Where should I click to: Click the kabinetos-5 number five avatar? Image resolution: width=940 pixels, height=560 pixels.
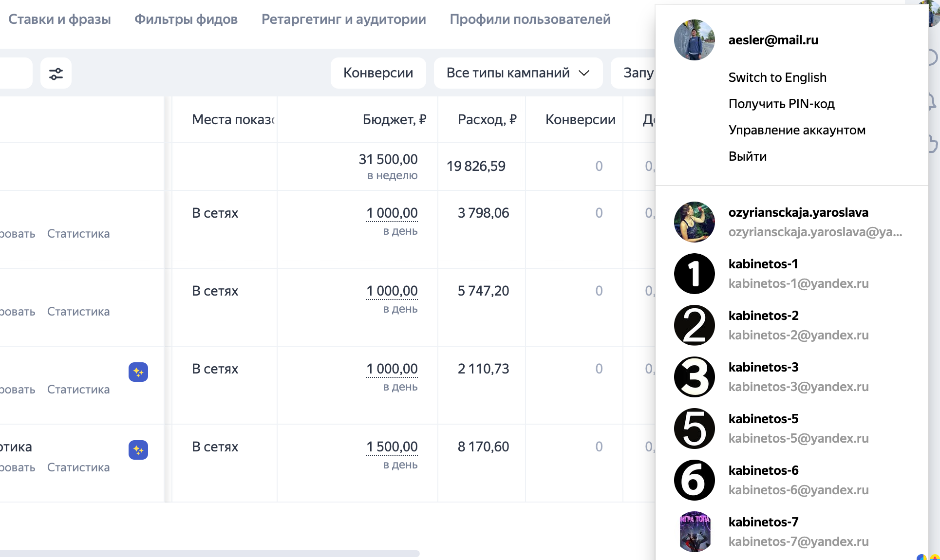[x=694, y=429]
